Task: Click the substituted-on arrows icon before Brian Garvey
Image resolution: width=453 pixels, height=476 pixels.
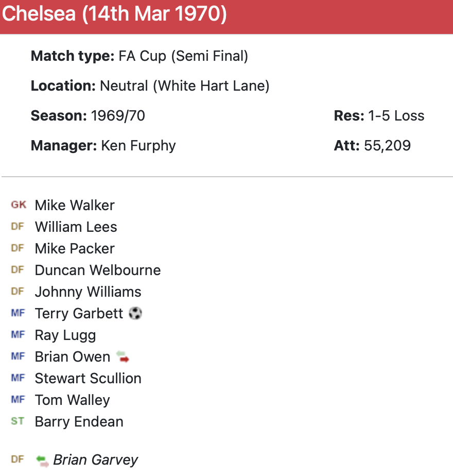Action: coord(43,460)
